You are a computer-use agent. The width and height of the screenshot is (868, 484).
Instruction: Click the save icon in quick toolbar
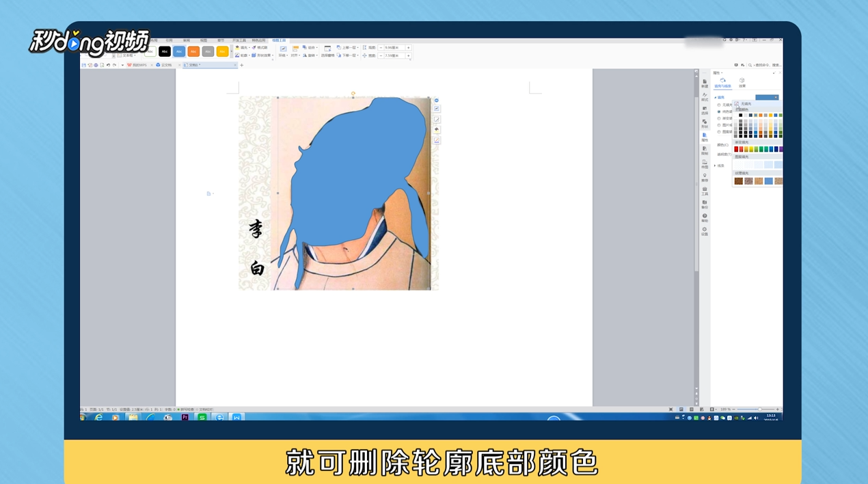tap(84, 65)
